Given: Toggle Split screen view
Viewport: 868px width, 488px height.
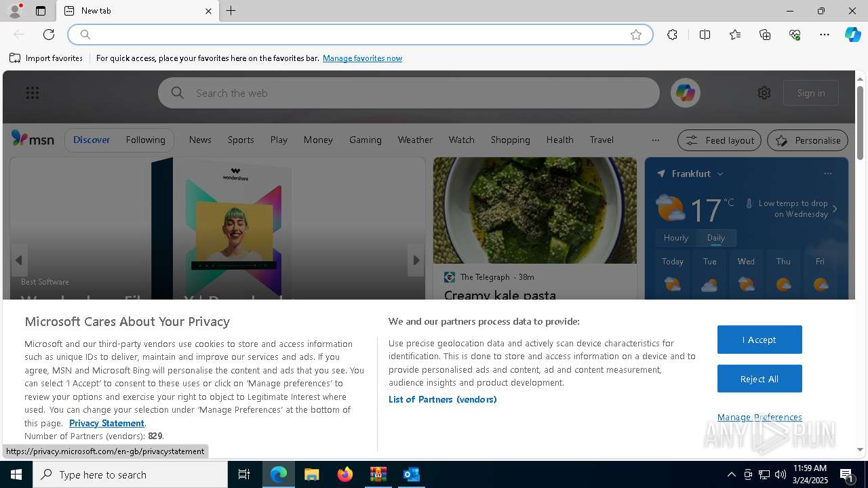Looking at the screenshot, I should (x=705, y=35).
